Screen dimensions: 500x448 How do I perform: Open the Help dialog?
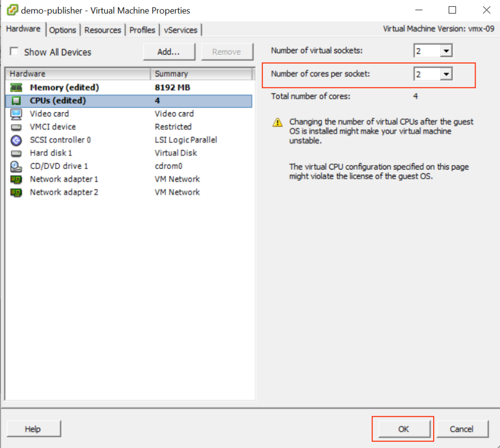(x=33, y=428)
